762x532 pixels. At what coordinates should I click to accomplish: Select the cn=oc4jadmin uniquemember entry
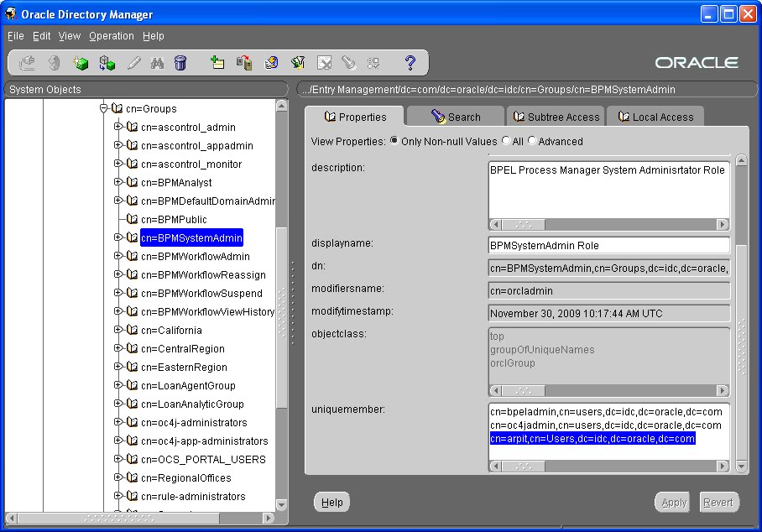pyautogui.click(x=606, y=425)
